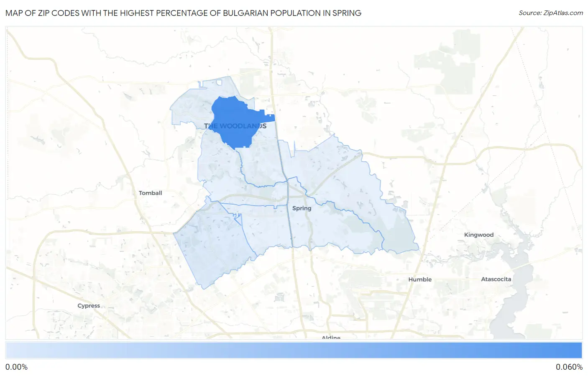
Task: Click the 'Tomball' map label
Action: tap(150, 193)
